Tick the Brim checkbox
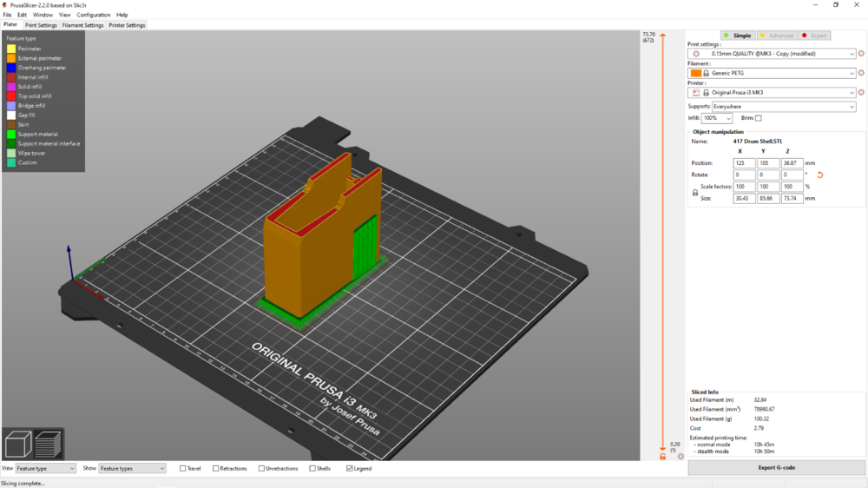 [x=758, y=118]
